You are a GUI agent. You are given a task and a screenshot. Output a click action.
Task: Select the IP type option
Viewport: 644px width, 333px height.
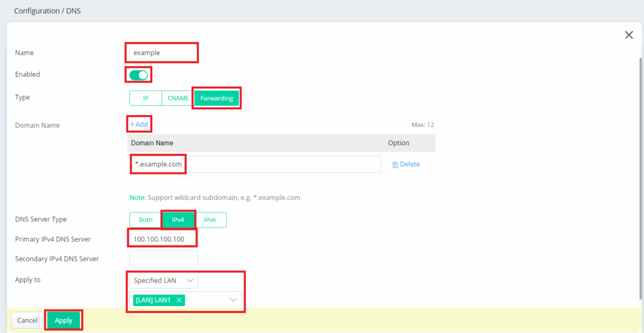click(x=145, y=98)
